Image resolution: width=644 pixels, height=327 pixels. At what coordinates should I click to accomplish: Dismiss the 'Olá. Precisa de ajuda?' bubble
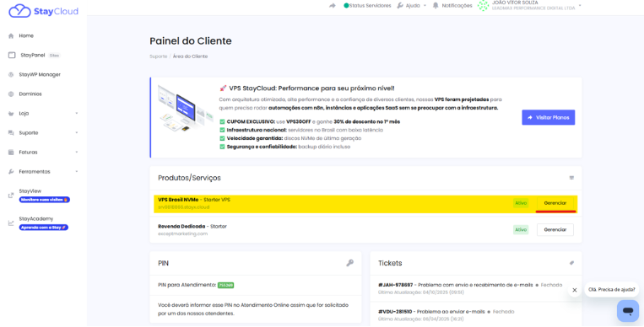pyautogui.click(x=575, y=290)
